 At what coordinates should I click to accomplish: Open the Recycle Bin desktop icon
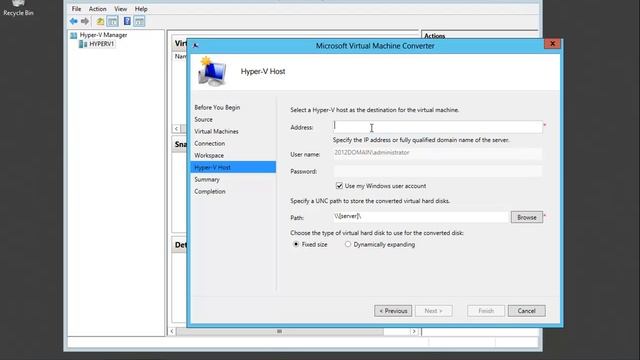tap(18, 8)
